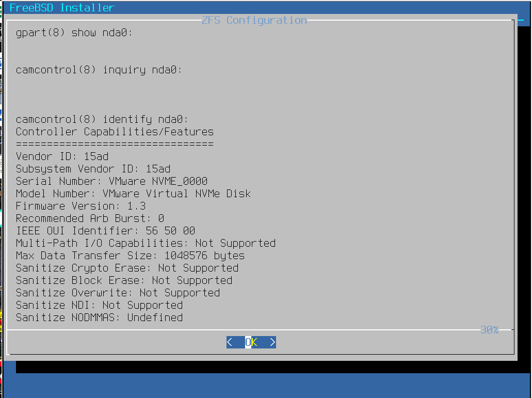Screen dimensions: 532x398
Task: Click the Model Number VMware Virtual NVMe line
Action: [133, 194]
